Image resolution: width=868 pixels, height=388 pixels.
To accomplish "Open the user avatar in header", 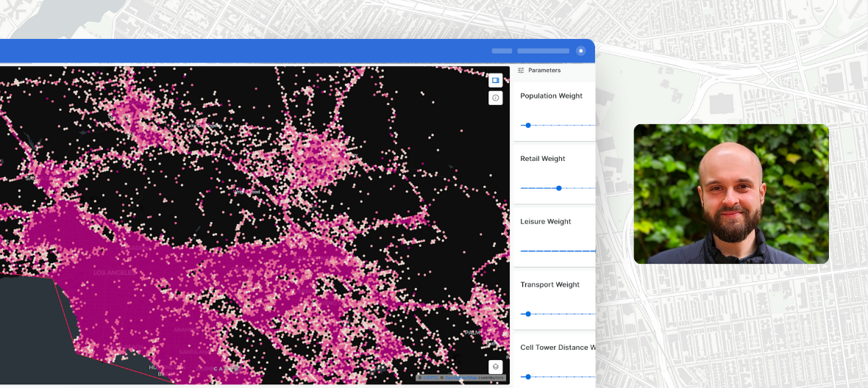I will 580,51.
